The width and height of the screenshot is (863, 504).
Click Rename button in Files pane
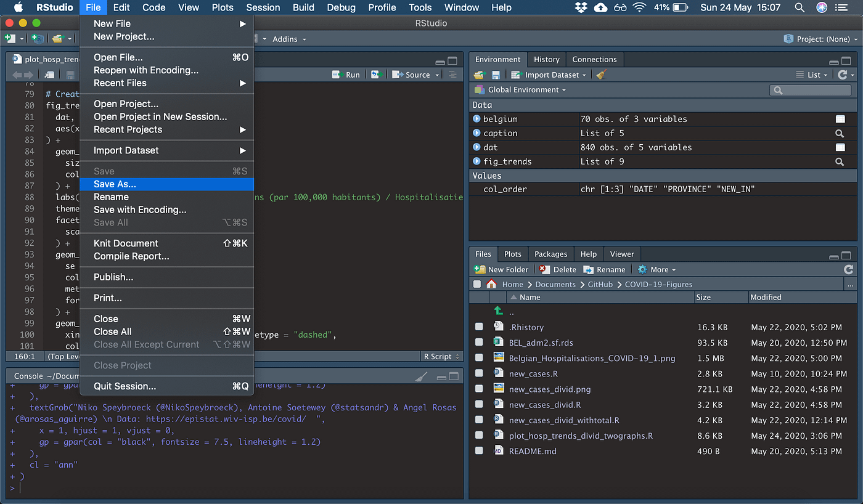coord(605,269)
